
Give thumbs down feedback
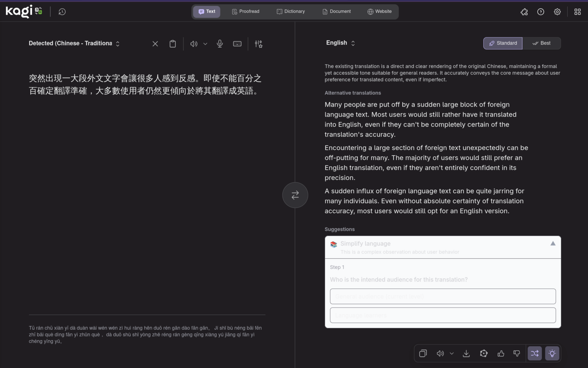click(517, 353)
